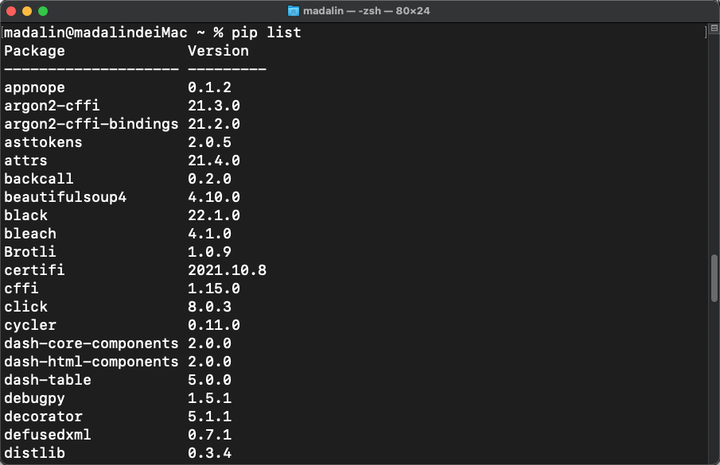The width and height of the screenshot is (720, 465).
Task: Select the 'beautifulsoup4' package name
Action: tap(65, 197)
